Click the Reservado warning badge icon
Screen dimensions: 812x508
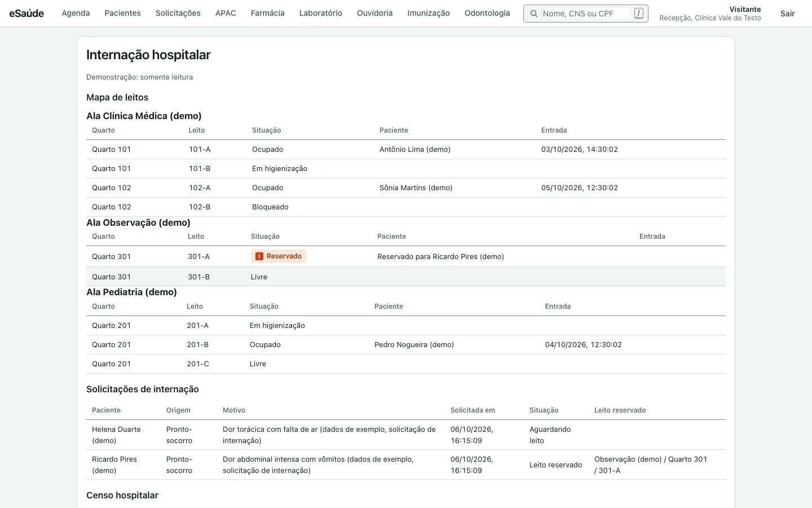pos(259,256)
